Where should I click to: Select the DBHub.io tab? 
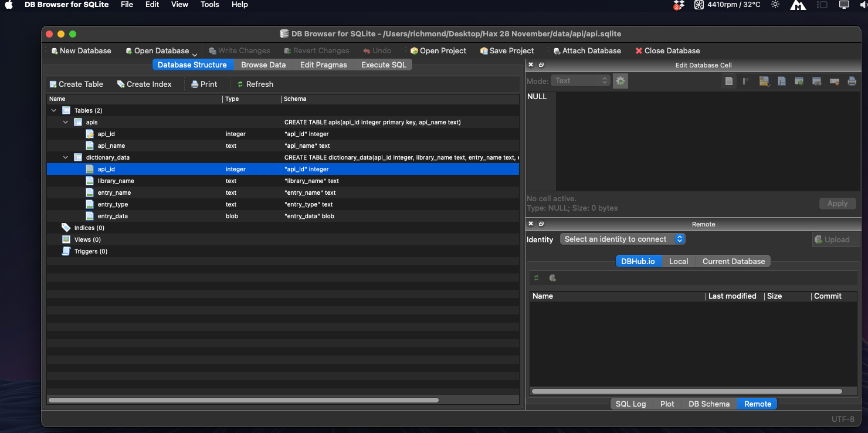point(638,261)
